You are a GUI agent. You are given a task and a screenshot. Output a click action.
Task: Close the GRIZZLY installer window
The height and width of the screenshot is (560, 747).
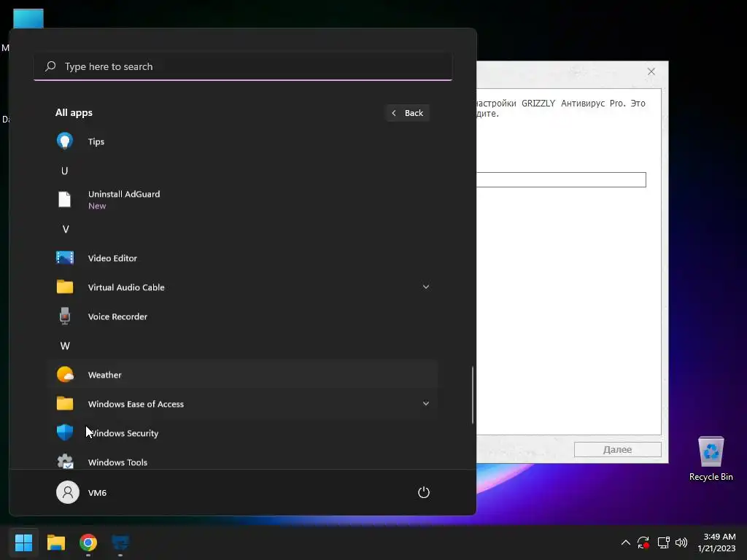(x=651, y=71)
